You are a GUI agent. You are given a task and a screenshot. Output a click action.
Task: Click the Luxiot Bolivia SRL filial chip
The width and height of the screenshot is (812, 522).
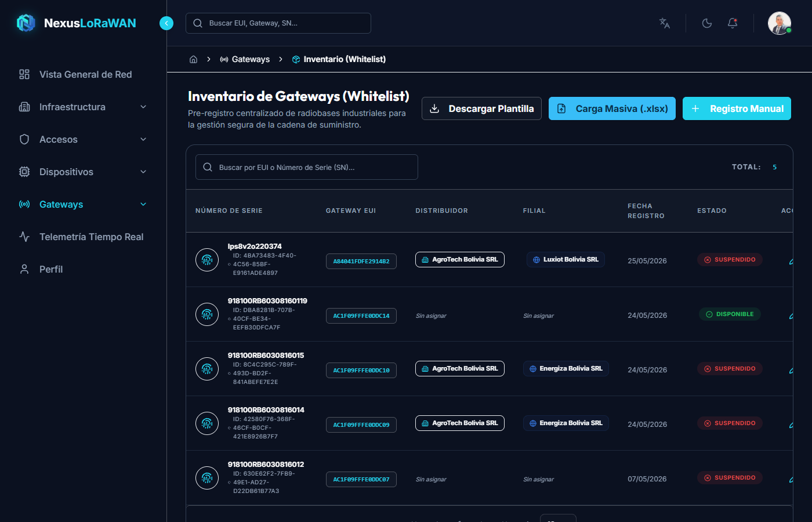point(565,260)
